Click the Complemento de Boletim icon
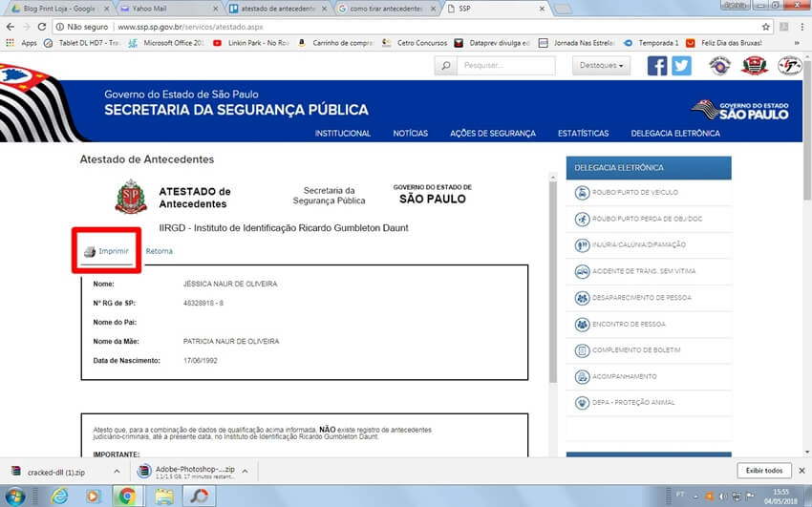 (582, 350)
